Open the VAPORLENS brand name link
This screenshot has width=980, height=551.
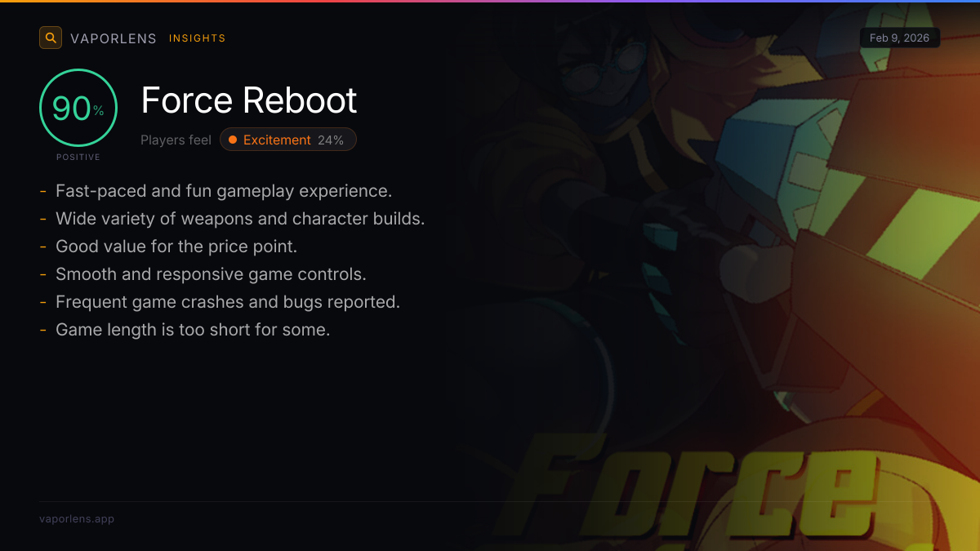click(x=114, y=38)
